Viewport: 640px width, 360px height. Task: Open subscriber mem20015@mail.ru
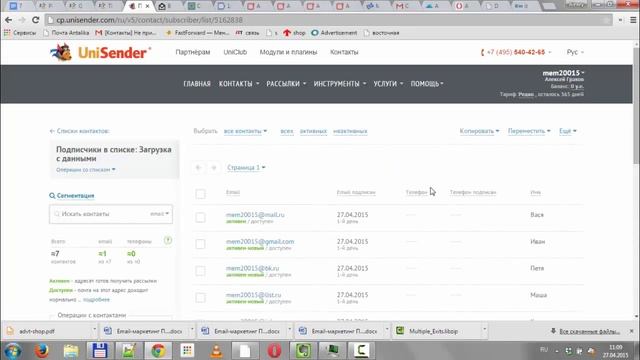255,215
